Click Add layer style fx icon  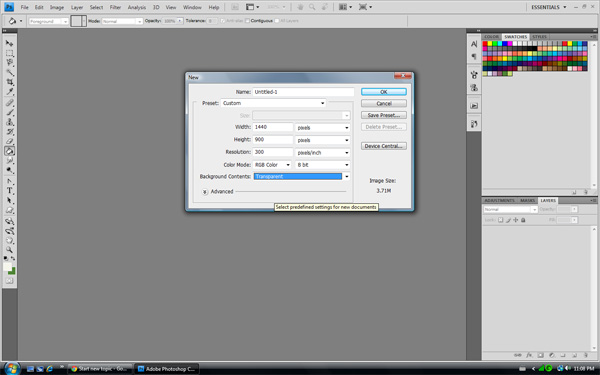(x=529, y=355)
